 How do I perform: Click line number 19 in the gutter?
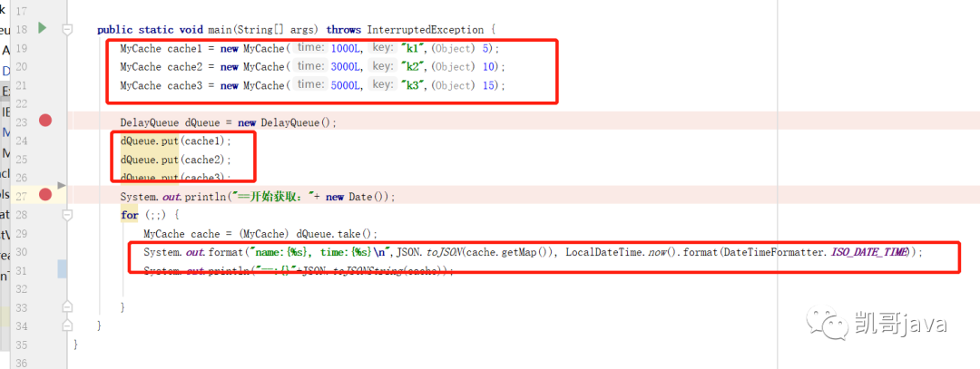(21, 49)
